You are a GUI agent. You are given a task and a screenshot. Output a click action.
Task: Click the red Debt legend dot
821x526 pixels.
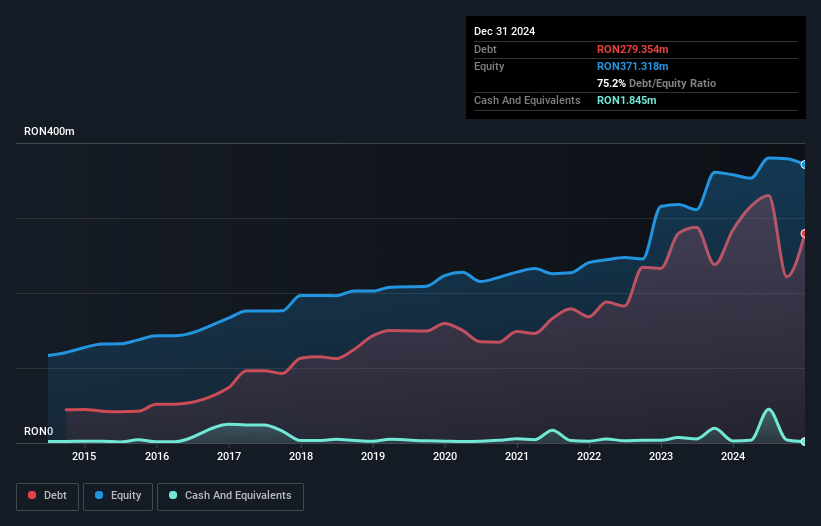[32, 495]
